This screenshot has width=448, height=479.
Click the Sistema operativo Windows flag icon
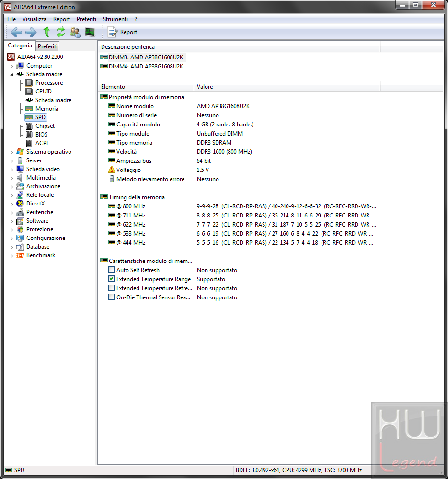[20, 151]
